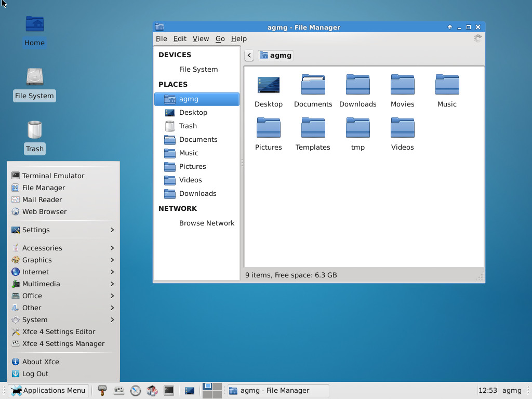Click the settings panel launcher next to roller

coord(119,391)
